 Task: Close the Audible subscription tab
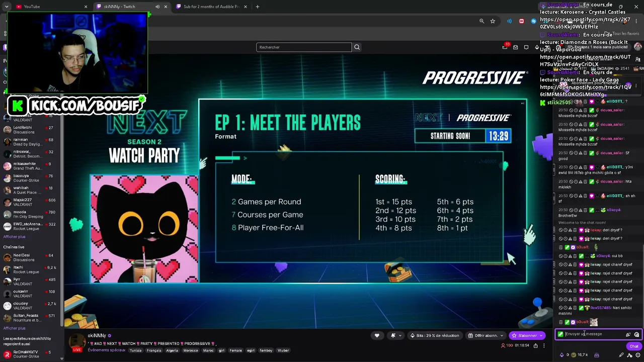(x=246, y=7)
